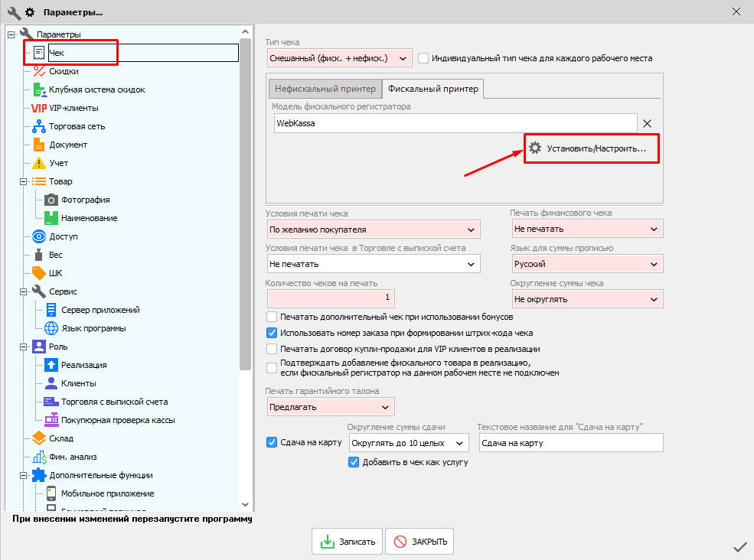Select the Торговая сеть network icon
The height and width of the screenshot is (560, 754).
click(39, 126)
